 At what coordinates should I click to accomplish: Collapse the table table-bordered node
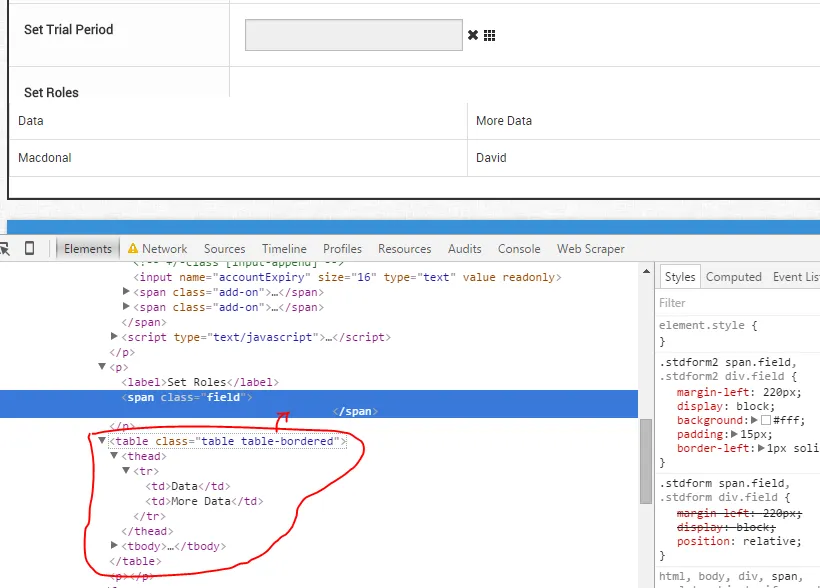(x=102, y=440)
